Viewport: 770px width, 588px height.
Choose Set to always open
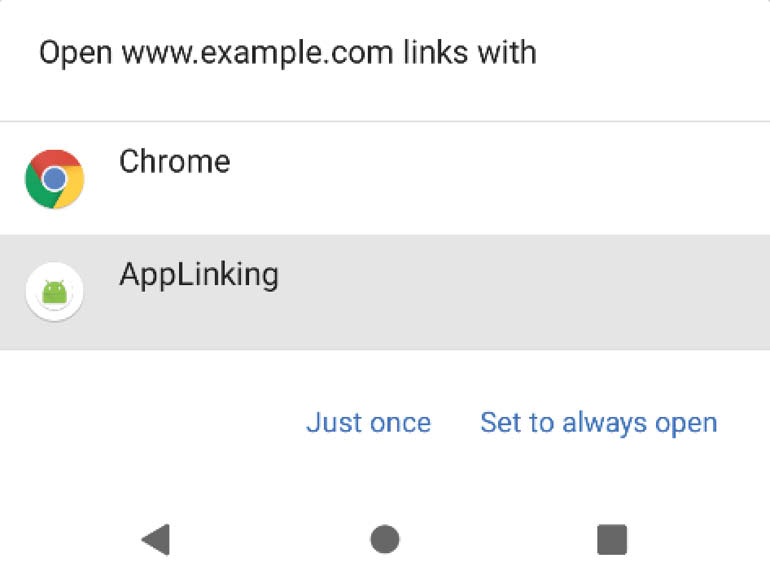[x=599, y=422]
